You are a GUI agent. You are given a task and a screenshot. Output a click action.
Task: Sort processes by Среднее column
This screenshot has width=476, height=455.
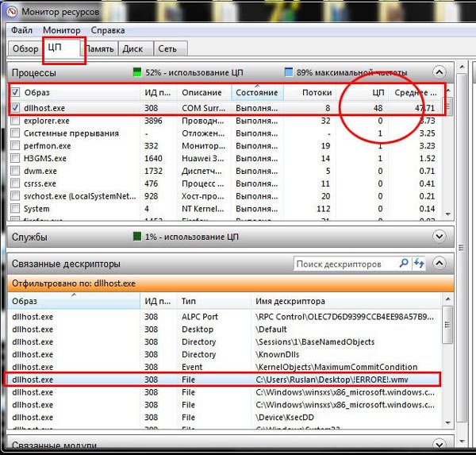click(415, 92)
